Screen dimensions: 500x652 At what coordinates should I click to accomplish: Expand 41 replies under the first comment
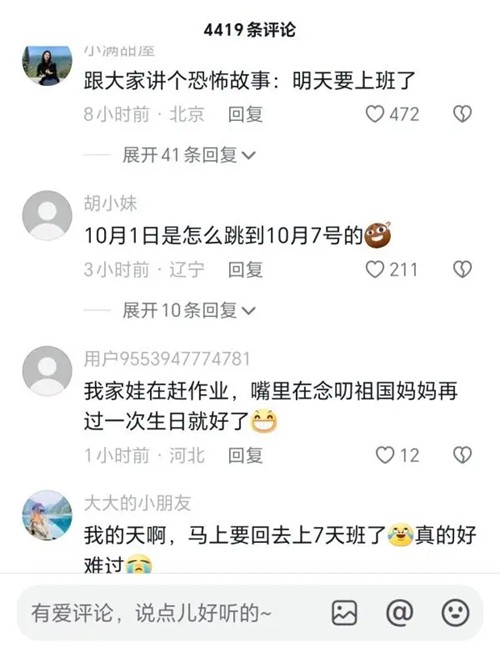point(189,155)
